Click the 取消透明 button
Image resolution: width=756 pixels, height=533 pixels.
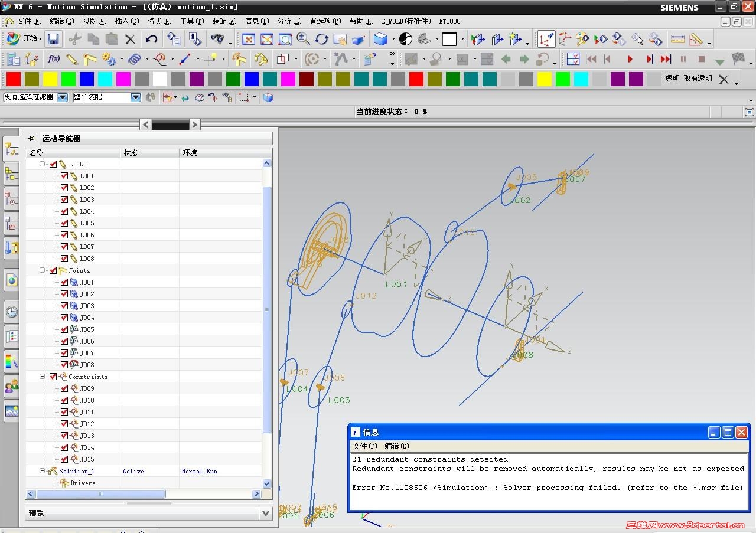coord(698,79)
